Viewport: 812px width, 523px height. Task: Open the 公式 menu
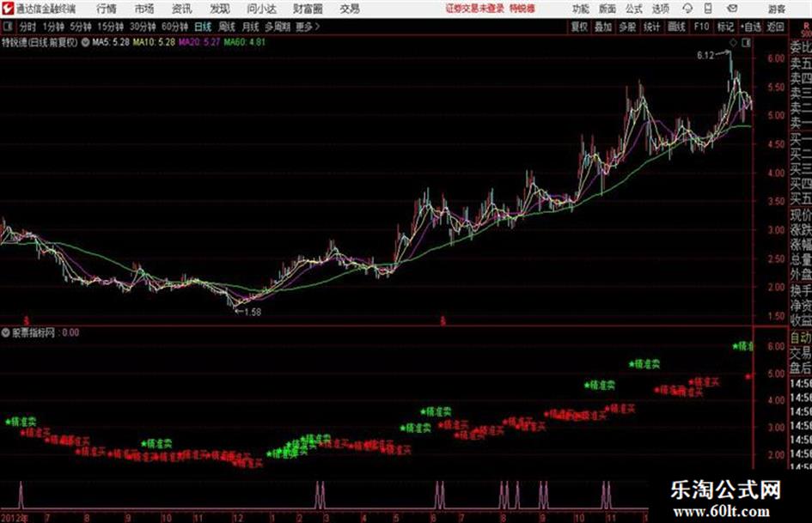coord(634,9)
